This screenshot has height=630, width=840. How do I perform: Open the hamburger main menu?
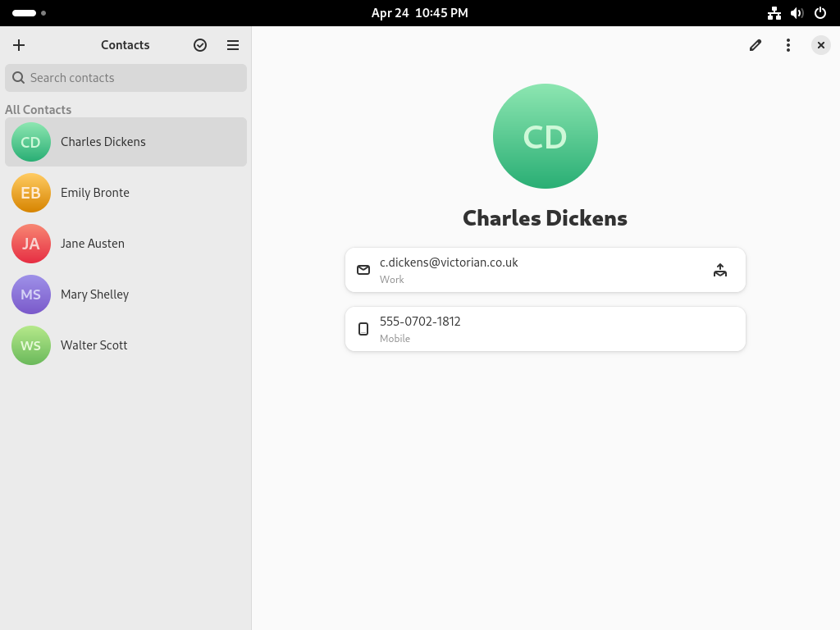tap(232, 45)
